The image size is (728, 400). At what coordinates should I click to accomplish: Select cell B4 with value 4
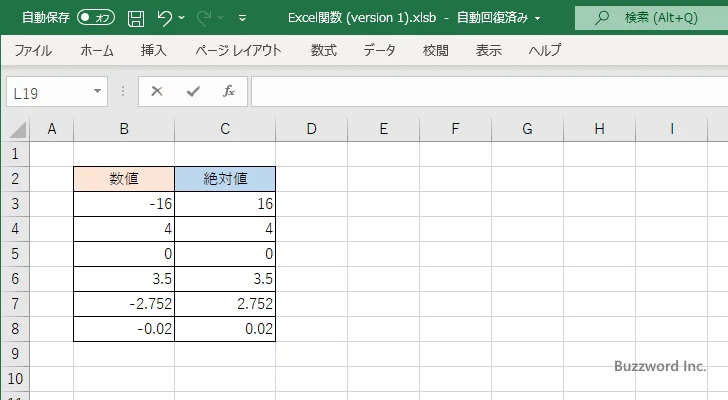(x=124, y=229)
